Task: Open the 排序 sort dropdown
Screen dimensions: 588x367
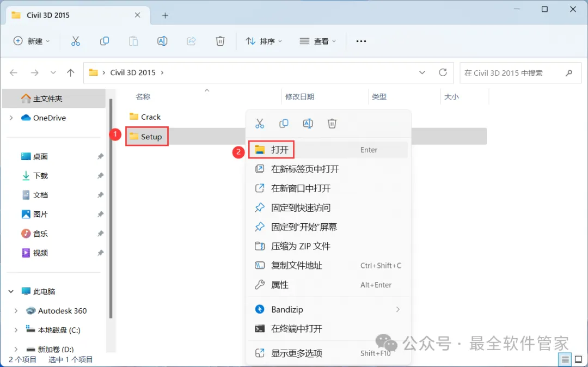Action: click(x=264, y=41)
